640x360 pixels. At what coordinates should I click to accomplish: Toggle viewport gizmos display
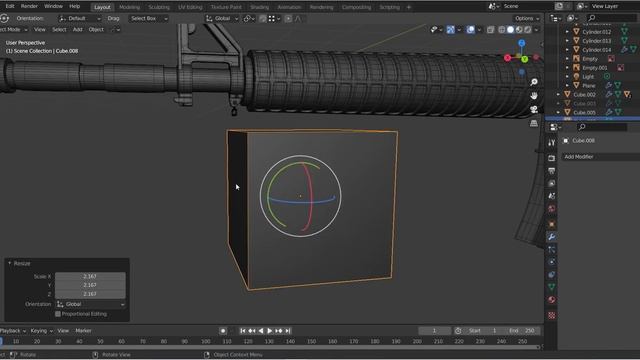pos(451,30)
